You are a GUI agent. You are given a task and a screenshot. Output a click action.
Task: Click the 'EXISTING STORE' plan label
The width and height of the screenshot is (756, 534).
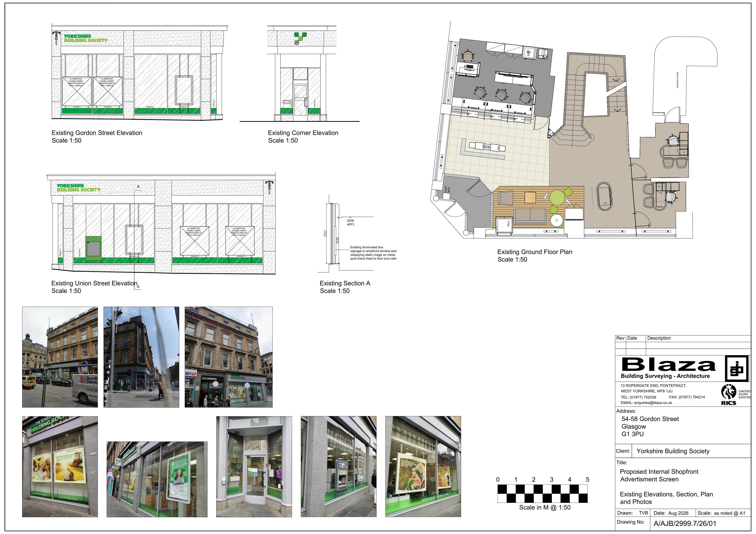coord(678,80)
